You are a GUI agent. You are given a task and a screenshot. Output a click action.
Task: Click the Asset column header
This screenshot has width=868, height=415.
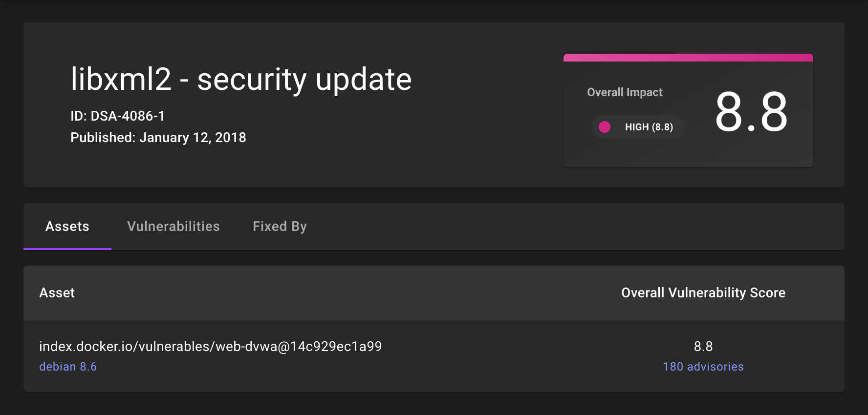57,293
